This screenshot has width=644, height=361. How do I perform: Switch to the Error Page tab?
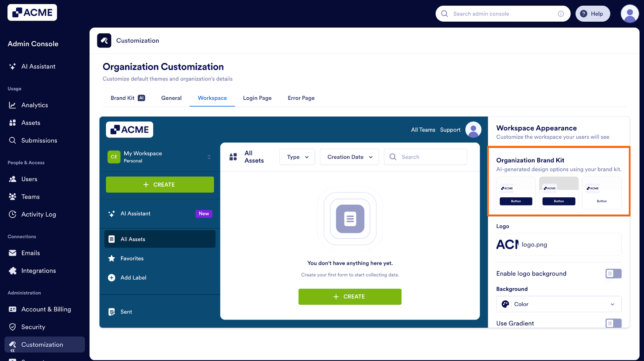coord(301,98)
